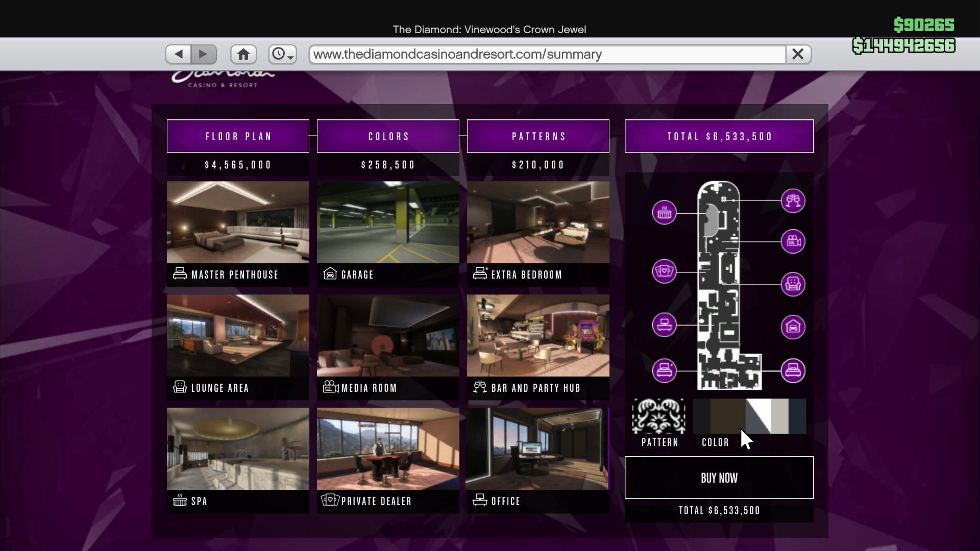Click the car icon beside Garage label
Viewport: 980px width, 551px height.
coord(330,273)
